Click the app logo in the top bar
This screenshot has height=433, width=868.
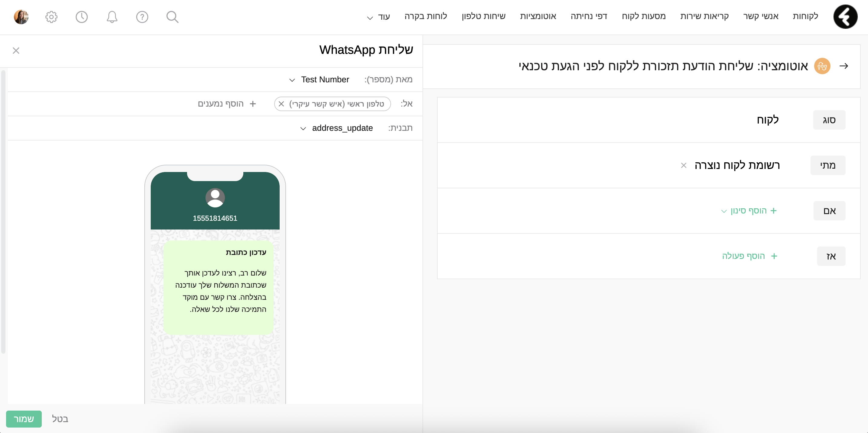tap(845, 17)
